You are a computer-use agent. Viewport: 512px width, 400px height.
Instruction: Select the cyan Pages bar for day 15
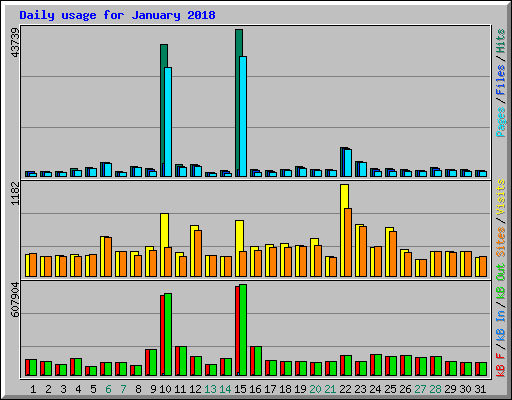243,116
